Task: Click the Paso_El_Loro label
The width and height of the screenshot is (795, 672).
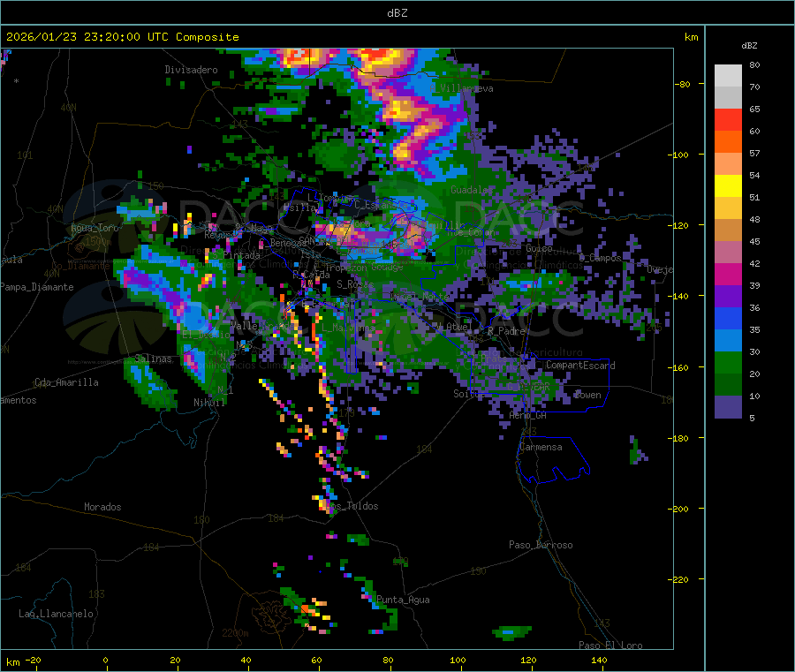Action: coord(610,646)
